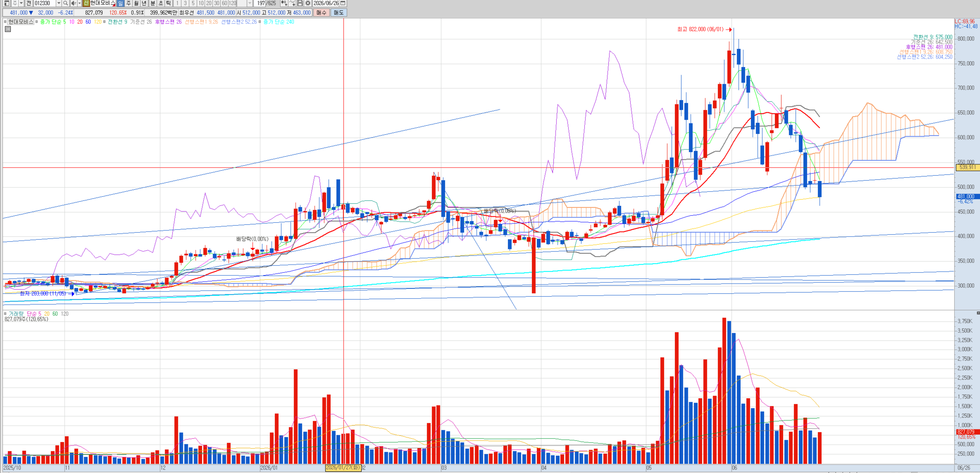Select interval 60 button
Screen dimensions: 980x473
point(225,3)
